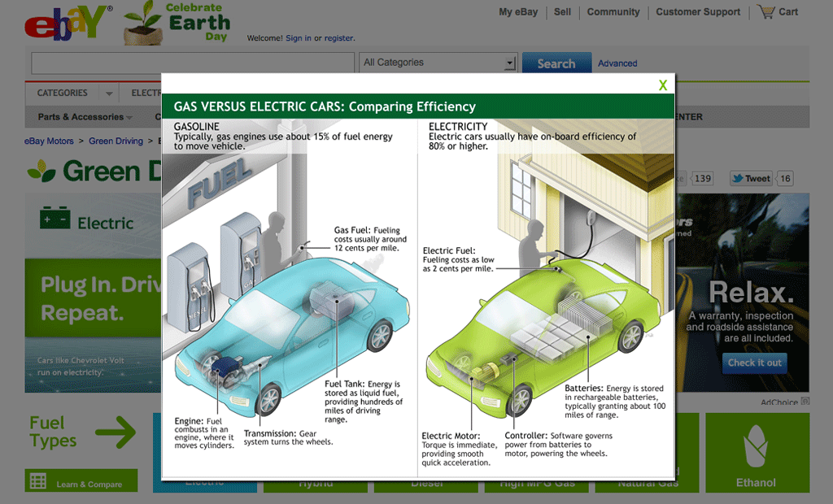This screenshot has height=504, width=833.
Task: Open the Customer Support menu
Action: coord(700,12)
